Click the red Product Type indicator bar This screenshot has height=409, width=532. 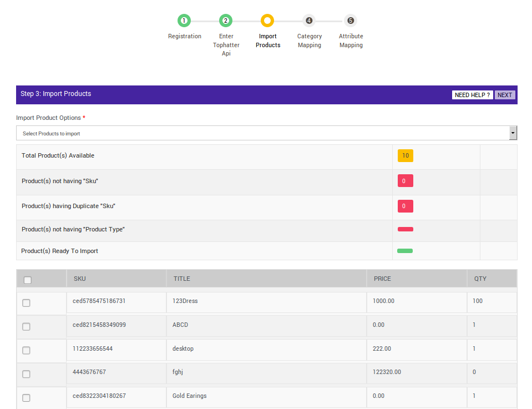coord(405,229)
